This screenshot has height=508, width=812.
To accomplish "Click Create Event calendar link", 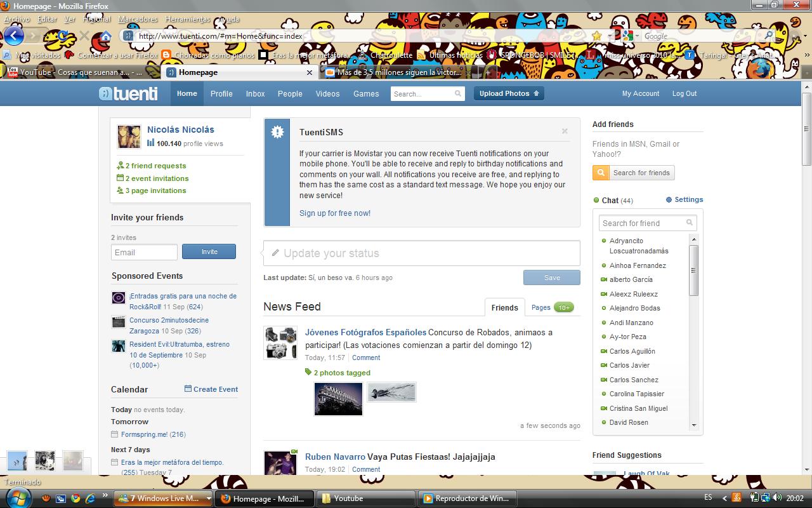I will click(211, 389).
